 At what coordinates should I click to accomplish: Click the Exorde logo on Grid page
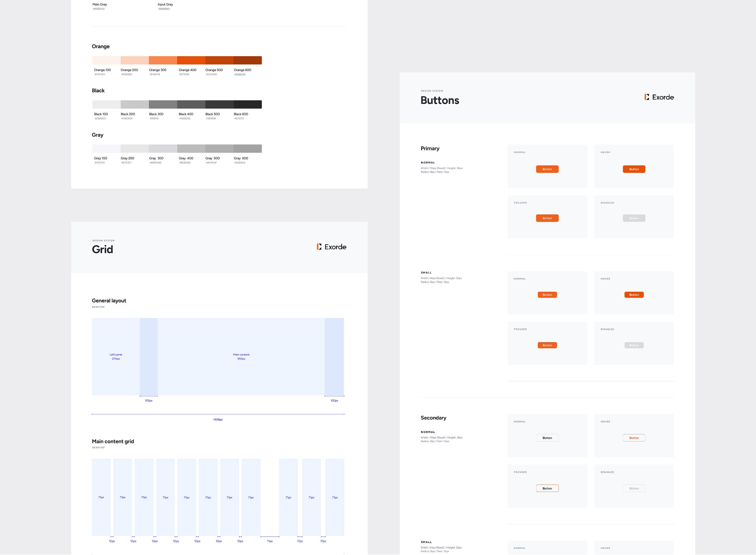tap(331, 247)
